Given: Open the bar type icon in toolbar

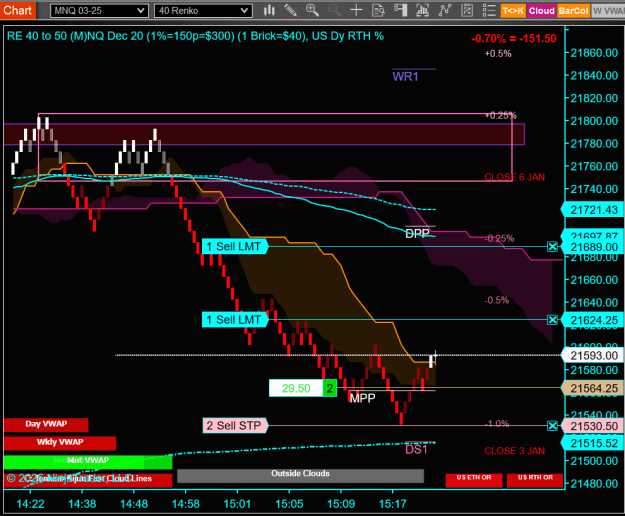Looking at the screenshot, I should 269,10.
